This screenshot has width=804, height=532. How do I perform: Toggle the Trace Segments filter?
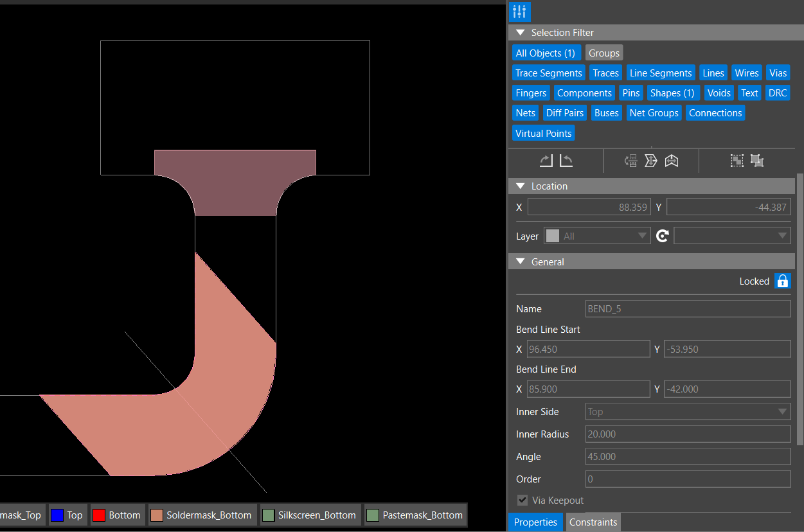click(549, 73)
